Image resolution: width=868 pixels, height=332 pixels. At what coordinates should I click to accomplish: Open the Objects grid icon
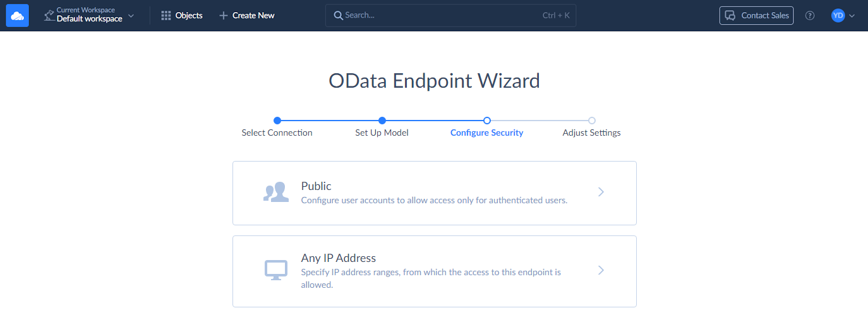pos(166,16)
